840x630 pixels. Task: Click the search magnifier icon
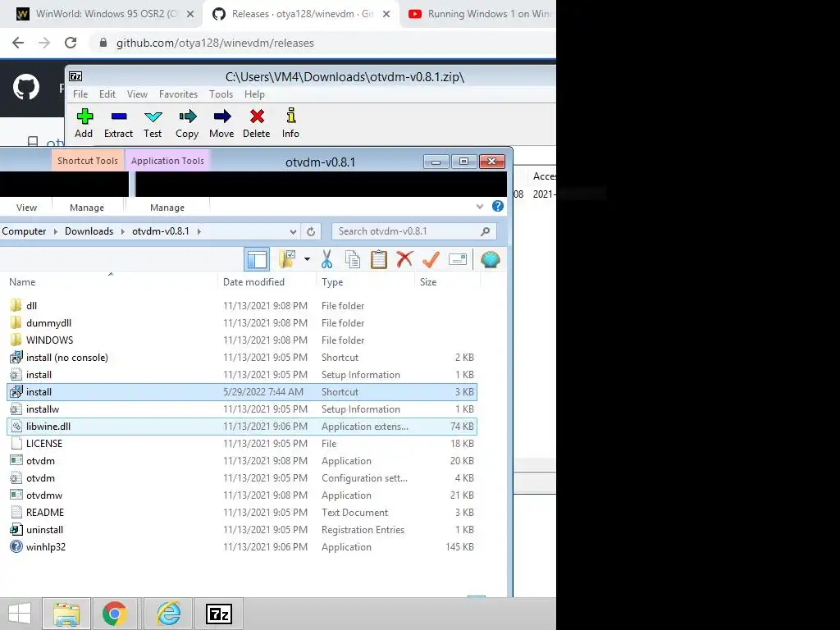click(x=485, y=231)
